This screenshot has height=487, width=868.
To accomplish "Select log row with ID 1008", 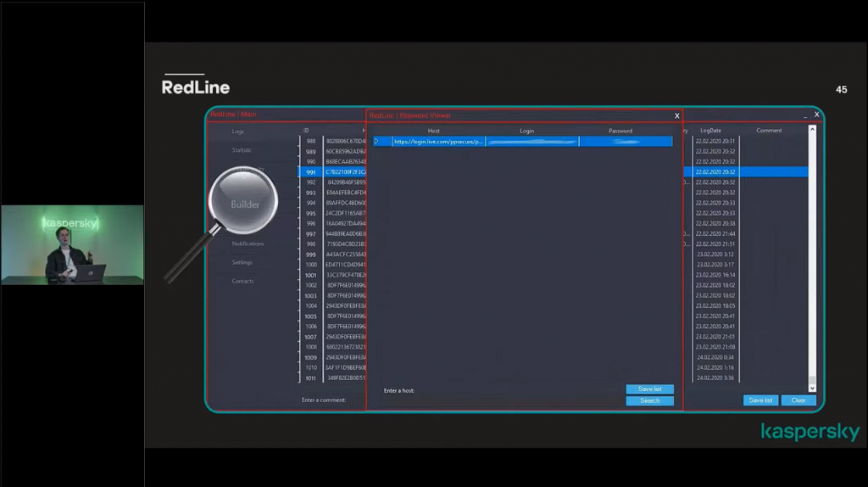I will [310, 347].
